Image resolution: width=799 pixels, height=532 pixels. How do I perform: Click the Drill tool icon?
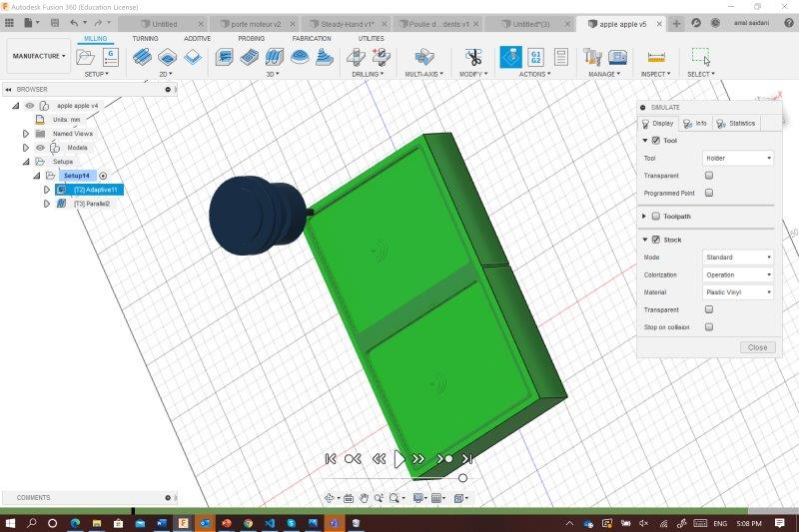click(357, 58)
